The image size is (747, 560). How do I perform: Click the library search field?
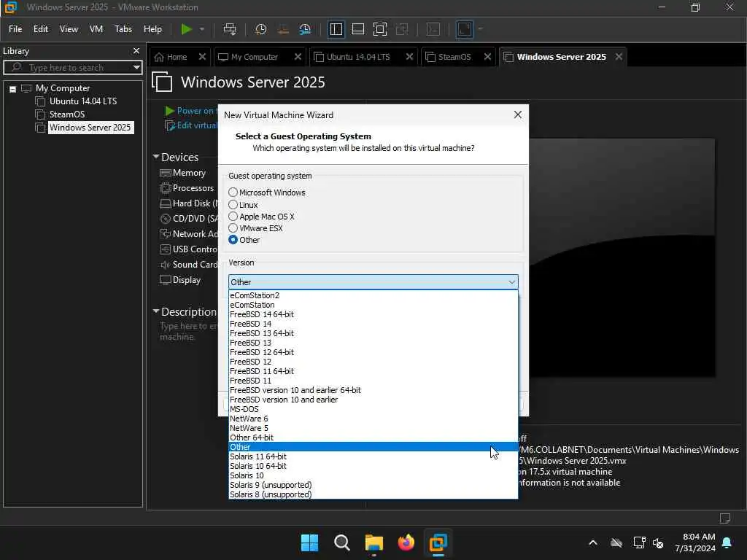[71, 68]
